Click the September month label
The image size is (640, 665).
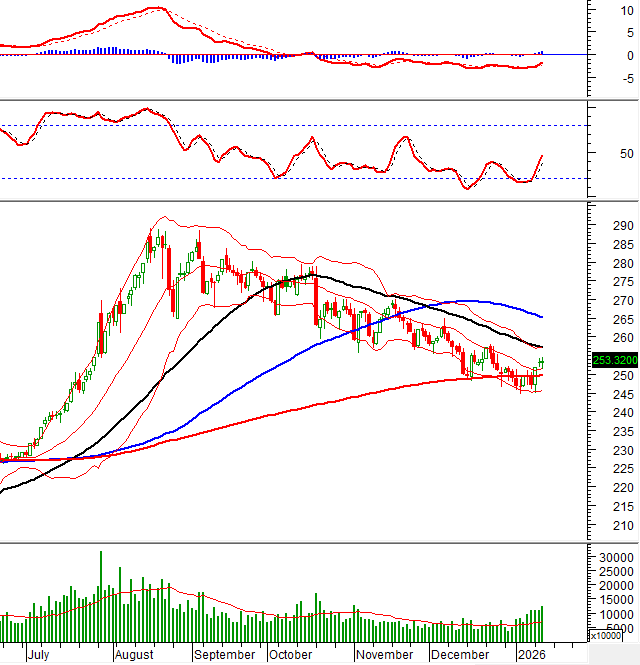click(x=225, y=655)
